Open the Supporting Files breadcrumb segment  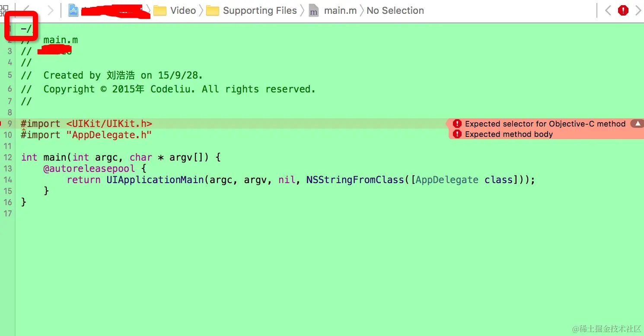pyautogui.click(x=260, y=10)
